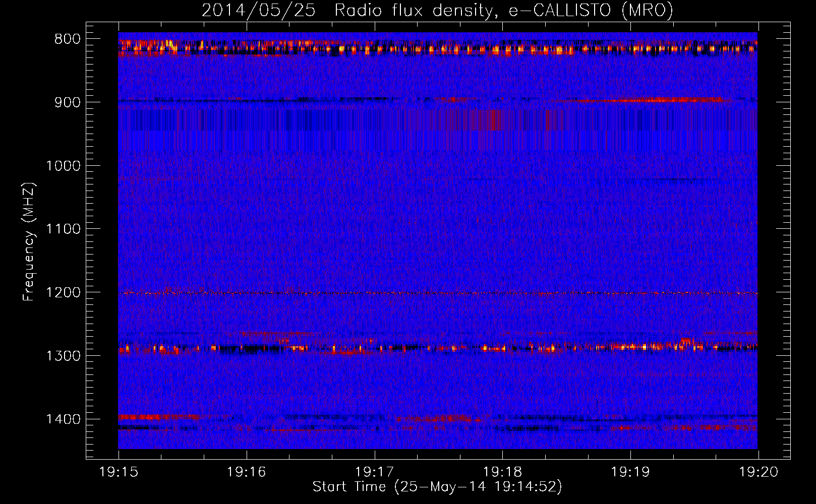Click the 1000 frequency tick label

coord(63,166)
